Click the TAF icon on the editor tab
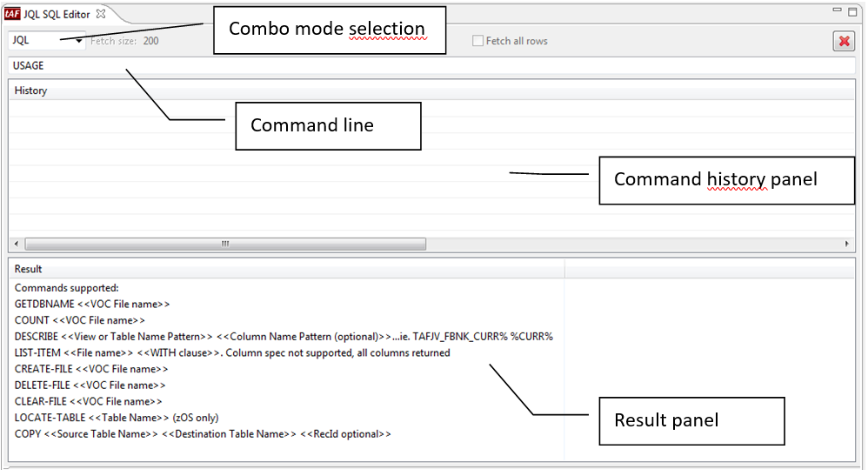This screenshot has height=476, width=868. [13, 13]
